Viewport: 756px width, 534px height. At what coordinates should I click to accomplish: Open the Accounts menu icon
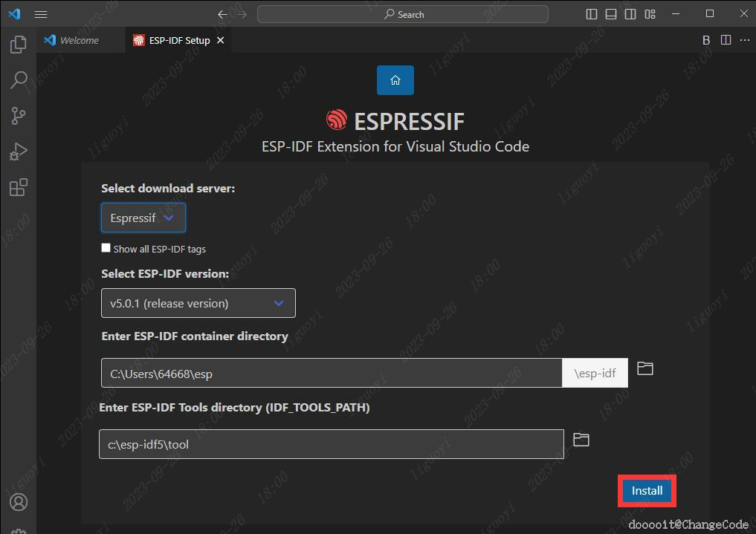coord(19,502)
